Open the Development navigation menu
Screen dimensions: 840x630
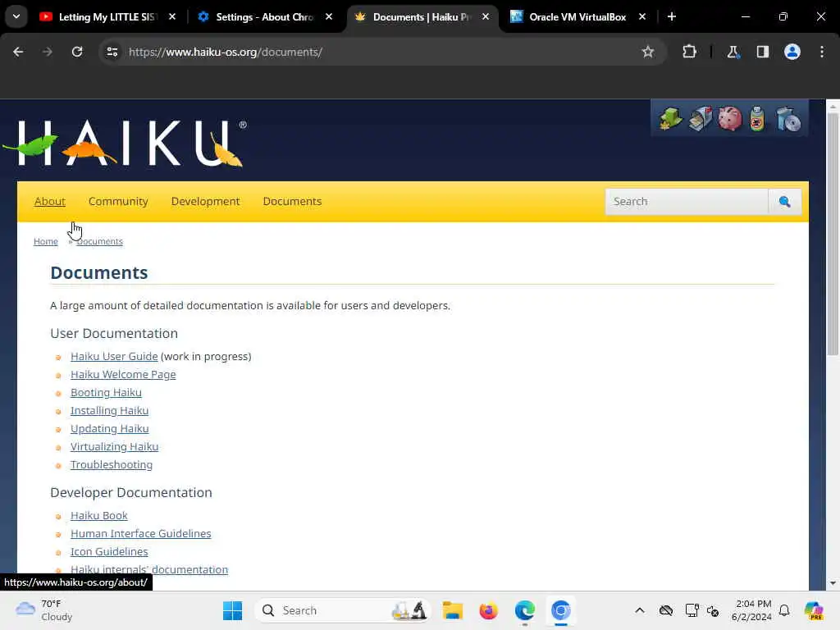click(206, 202)
